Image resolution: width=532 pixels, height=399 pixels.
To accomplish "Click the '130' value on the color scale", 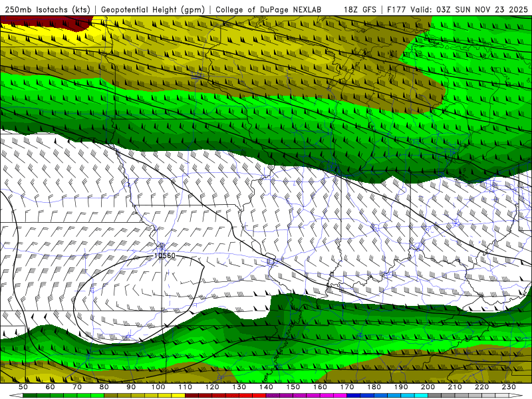I will (239, 387).
